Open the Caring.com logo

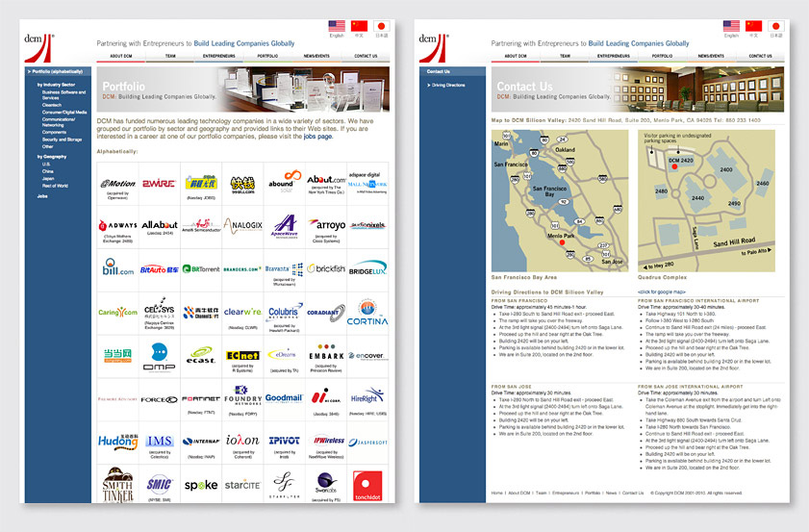click(117, 313)
